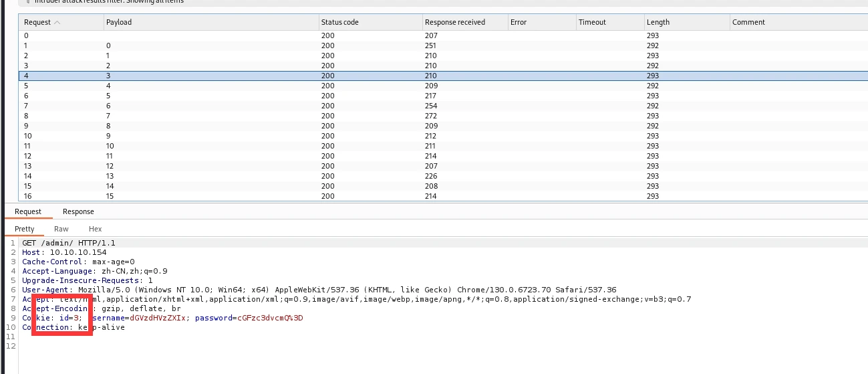Open the Raw view tab
The width and height of the screenshot is (868, 374).
(x=61, y=229)
